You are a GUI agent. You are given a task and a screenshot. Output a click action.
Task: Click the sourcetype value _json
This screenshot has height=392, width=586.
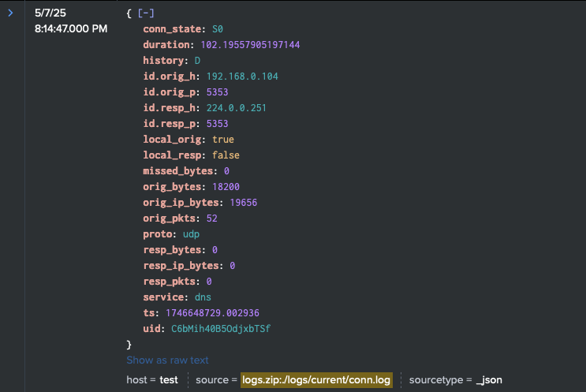tap(489, 380)
